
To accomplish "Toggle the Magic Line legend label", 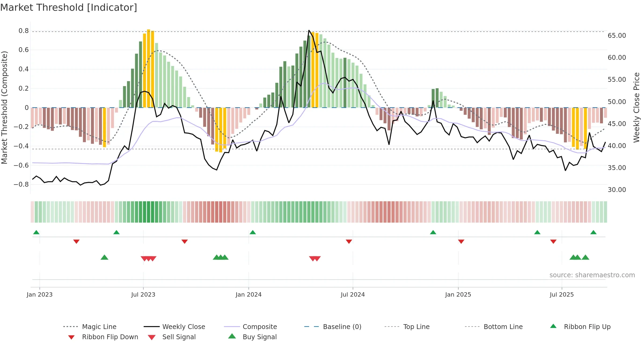I will 99,327.
